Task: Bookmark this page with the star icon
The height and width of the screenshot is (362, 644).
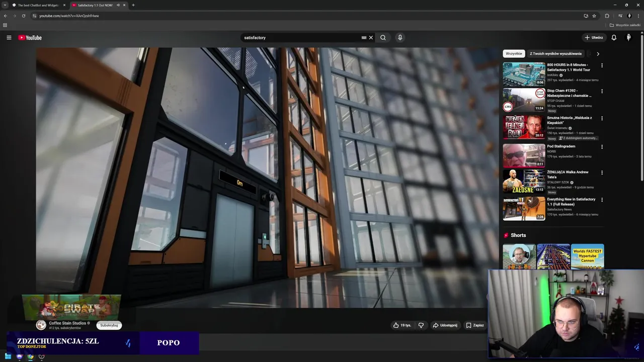Action: [594, 16]
